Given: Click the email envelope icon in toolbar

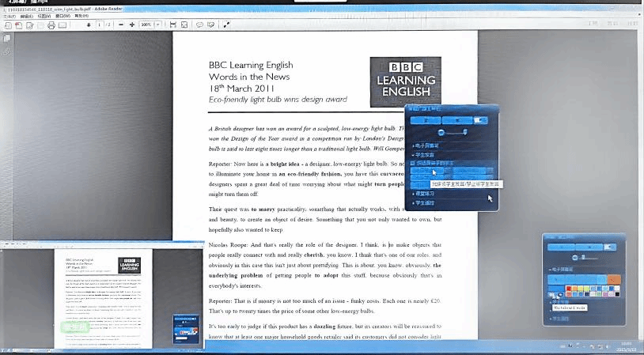Looking at the screenshot, I should 63,25.
